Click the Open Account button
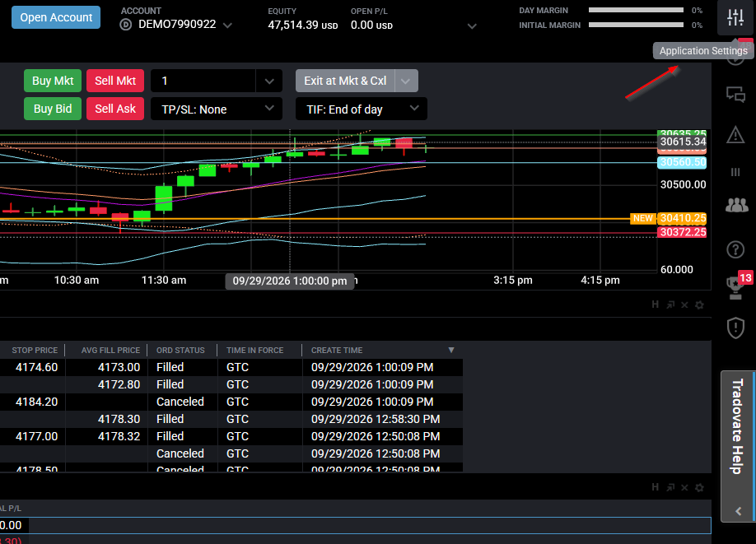Image resolution: width=756 pixels, height=544 pixels. (x=56, y=17)
